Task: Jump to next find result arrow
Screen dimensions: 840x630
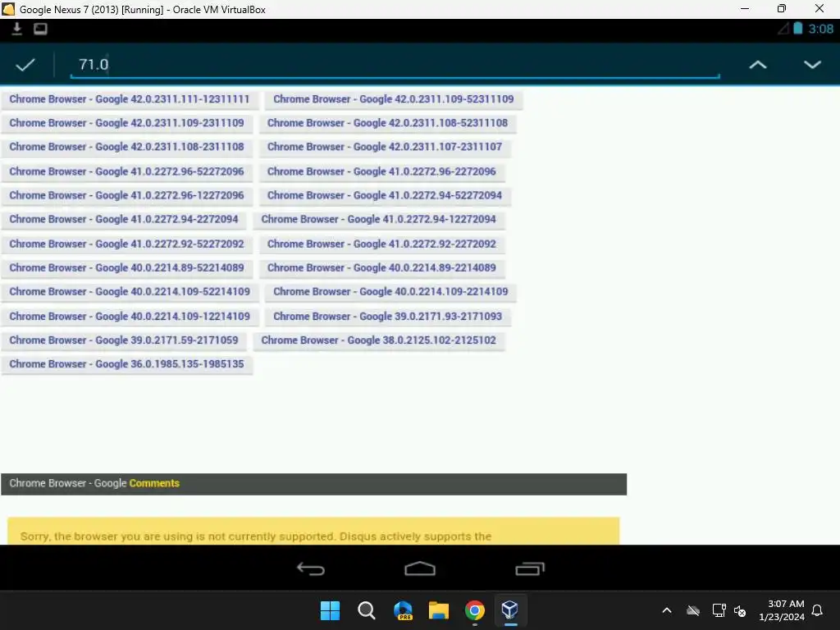Action: tap(812, 65)
